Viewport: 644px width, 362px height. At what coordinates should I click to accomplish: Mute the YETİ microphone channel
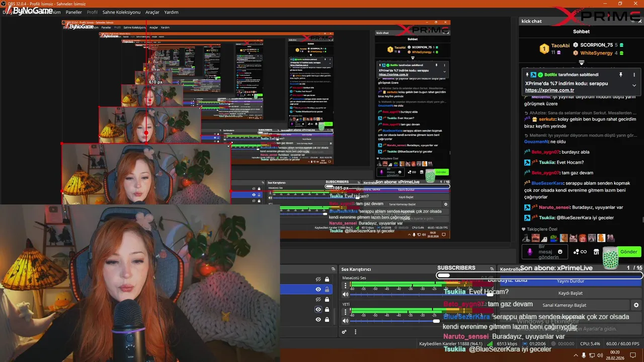coord(345,321)
